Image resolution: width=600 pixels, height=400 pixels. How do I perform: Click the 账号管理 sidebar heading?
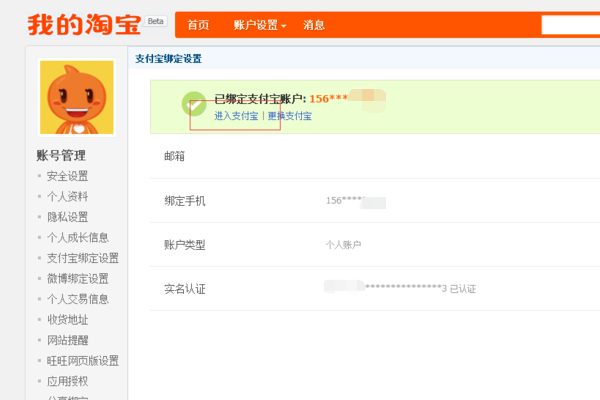point(61,155)
